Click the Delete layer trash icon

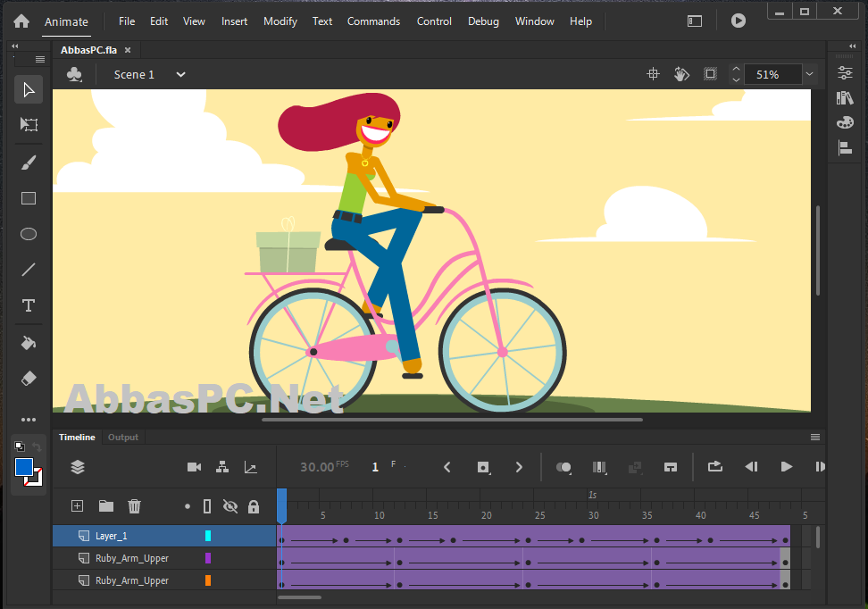[135, 505]
